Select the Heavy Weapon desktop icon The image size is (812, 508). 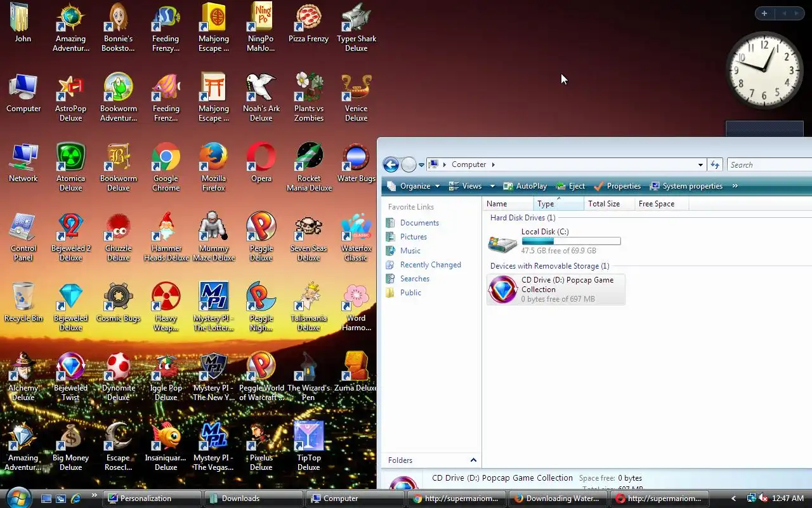coord(166,306)
